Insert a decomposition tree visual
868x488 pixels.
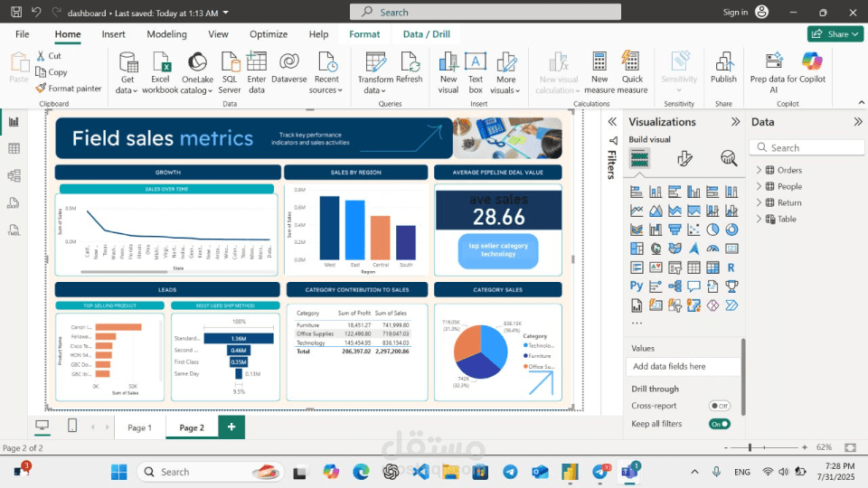(x=675, y=286)
